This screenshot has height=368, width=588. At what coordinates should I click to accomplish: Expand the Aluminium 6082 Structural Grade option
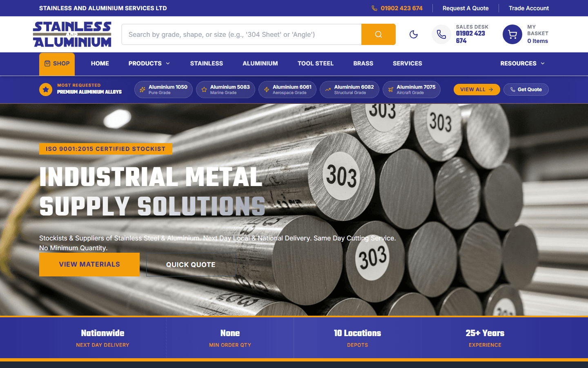point(350,90)
